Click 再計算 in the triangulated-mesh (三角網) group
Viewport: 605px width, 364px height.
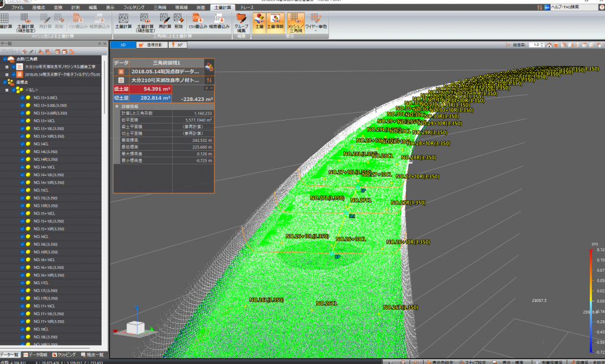click(165, 21)
